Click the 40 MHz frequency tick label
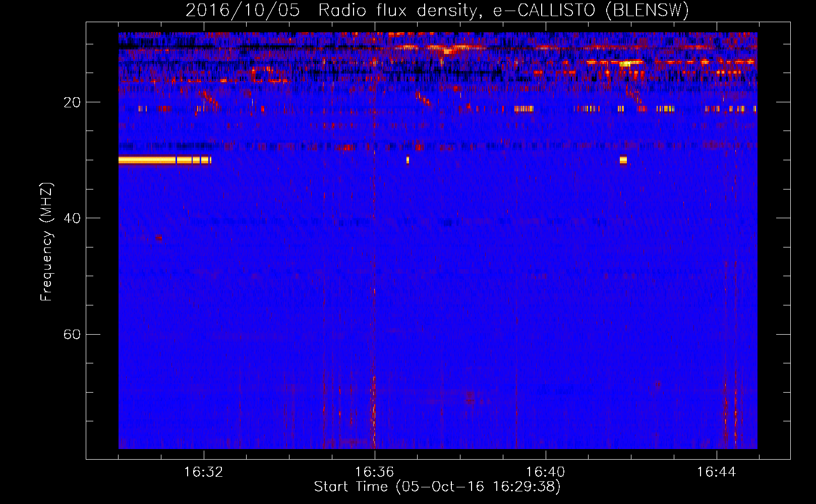Image resolution: width=816 pixels, height=504 pixels. tap(72, 218)
